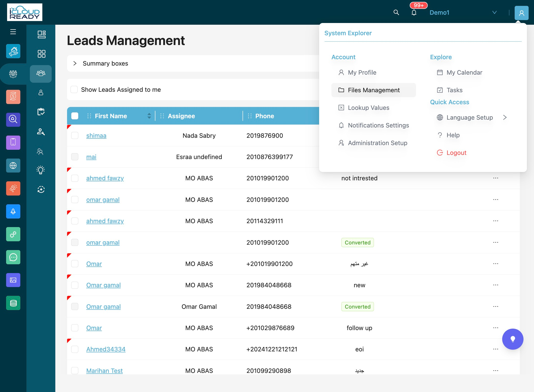Open row actions menu for Marihan Test
Screen dimensions: 534x392
[x=496, y=370]
